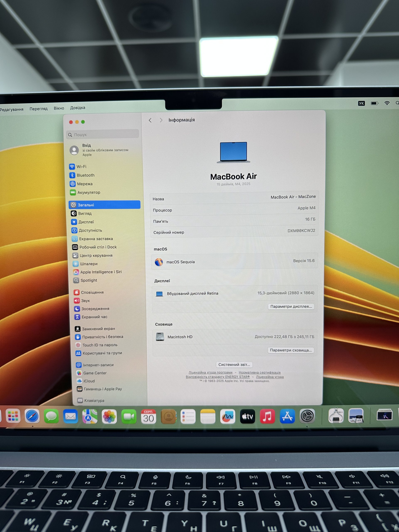The width and height of the screenshot is (399, 532).
Task: Open Wi-Fi settings in sidebar
Action: point(78,166)
